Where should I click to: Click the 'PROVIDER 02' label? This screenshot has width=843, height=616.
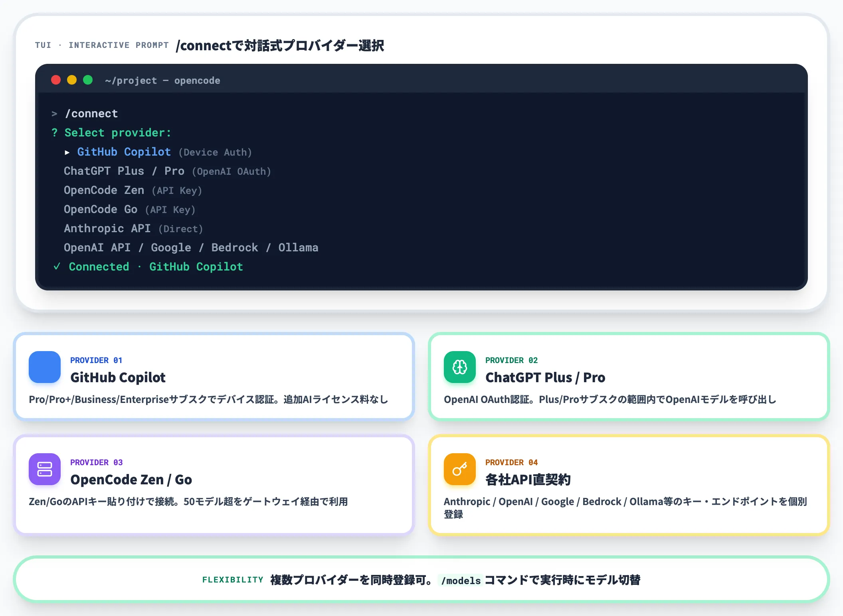511,360
